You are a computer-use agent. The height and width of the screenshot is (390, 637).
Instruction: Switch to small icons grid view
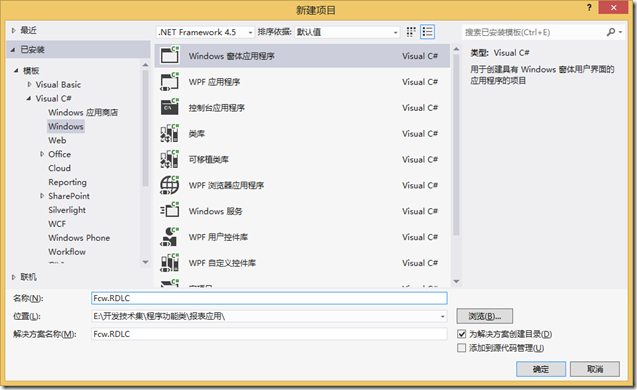tap(411, 32)
